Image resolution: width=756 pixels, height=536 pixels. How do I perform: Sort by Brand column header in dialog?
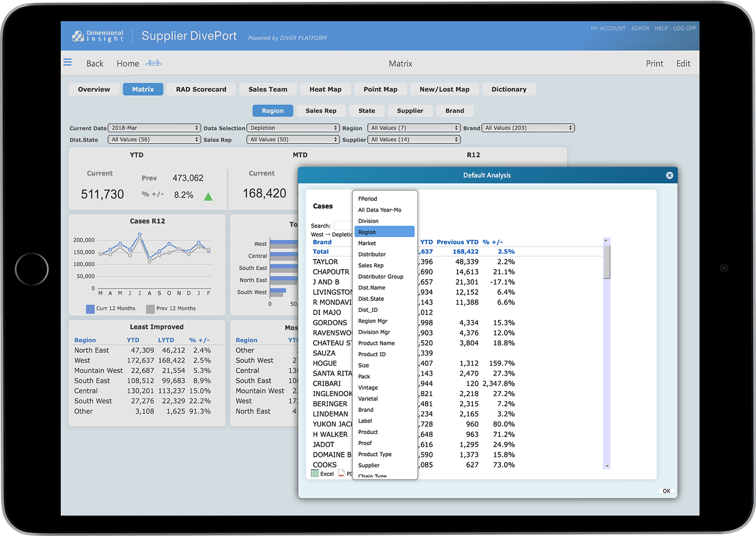[322, 242]
